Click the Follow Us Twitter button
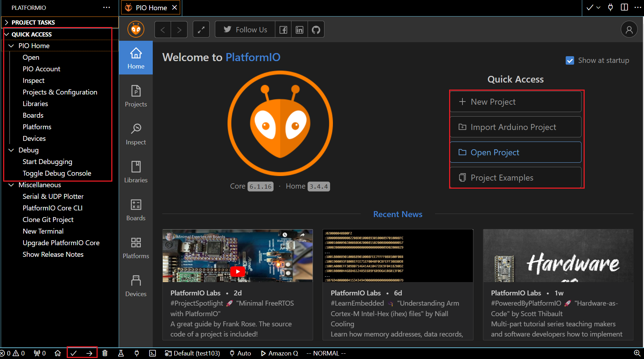The height and width of the screenshot is (359, 644). click(245, 30)
